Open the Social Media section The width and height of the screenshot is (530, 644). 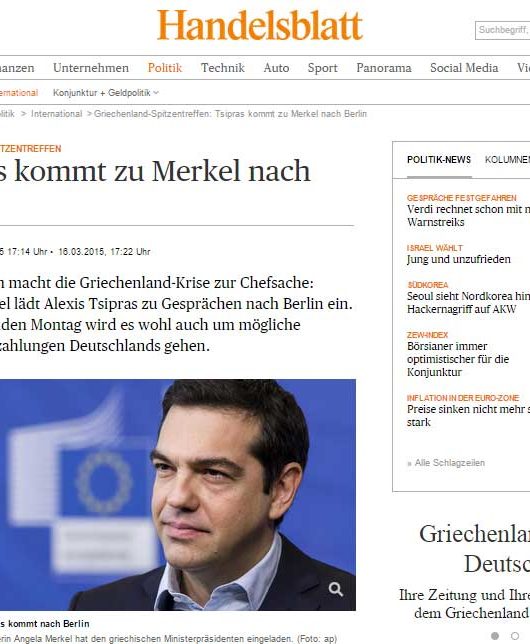click(464, 68)
